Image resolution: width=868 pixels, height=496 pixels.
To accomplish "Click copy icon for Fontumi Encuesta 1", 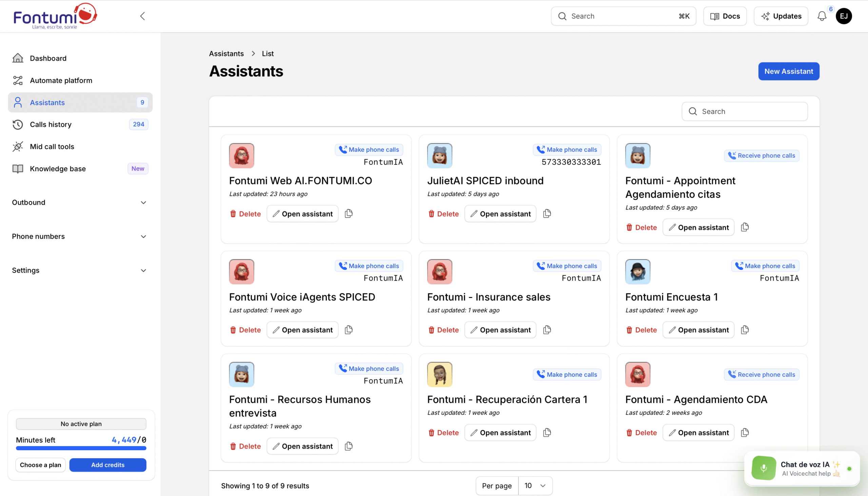I will click(745, 330).
